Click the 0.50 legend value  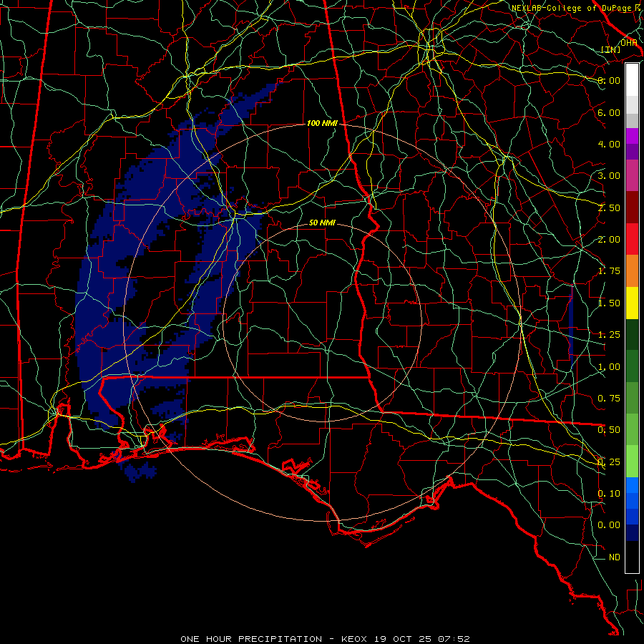[609, 430]
